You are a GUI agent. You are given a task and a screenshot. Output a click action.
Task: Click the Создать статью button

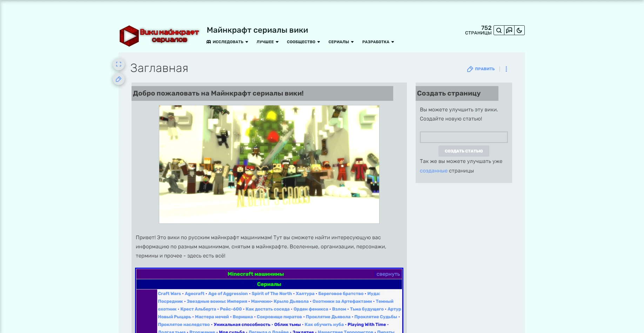coord(464,151)
